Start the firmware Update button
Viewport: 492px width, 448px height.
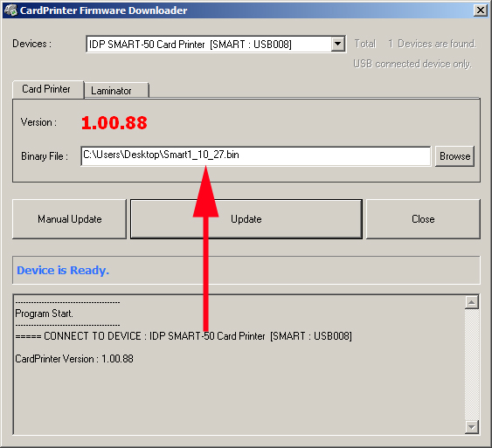pos(246,219)
